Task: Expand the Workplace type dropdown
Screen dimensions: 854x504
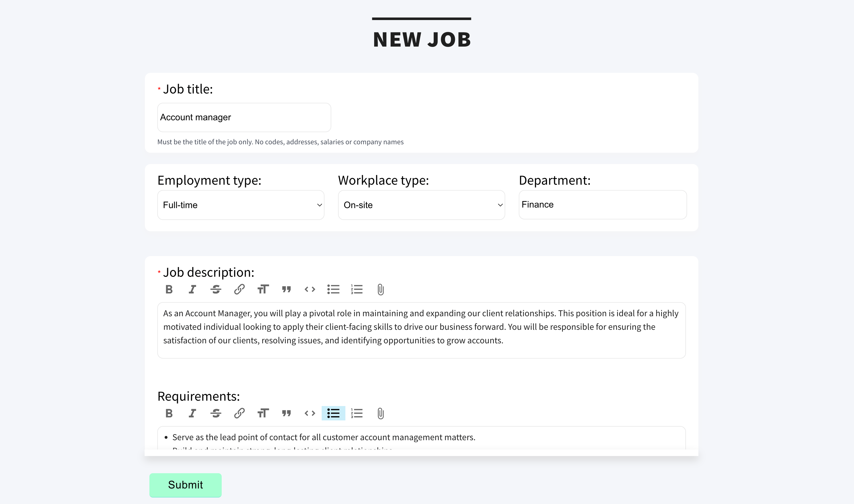Action: [x=421, y=205]
